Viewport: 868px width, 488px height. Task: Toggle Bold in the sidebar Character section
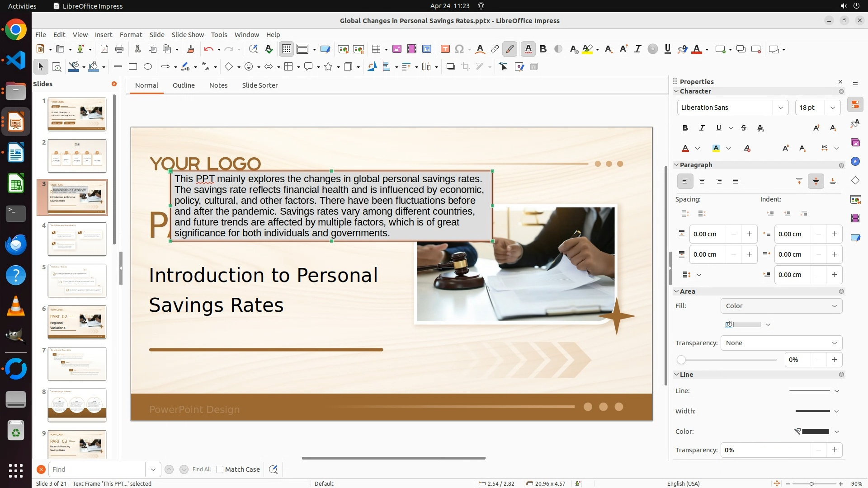pyautogui.click(x=685, y=128)
